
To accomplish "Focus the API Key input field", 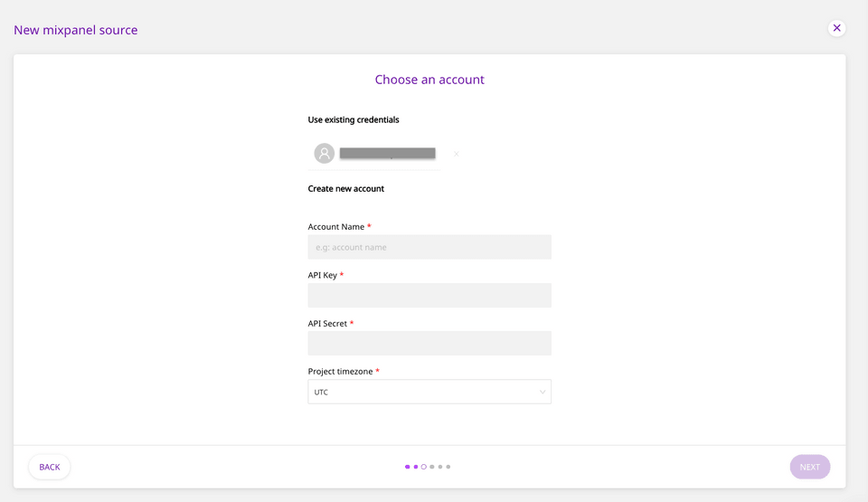I will 429,296.
